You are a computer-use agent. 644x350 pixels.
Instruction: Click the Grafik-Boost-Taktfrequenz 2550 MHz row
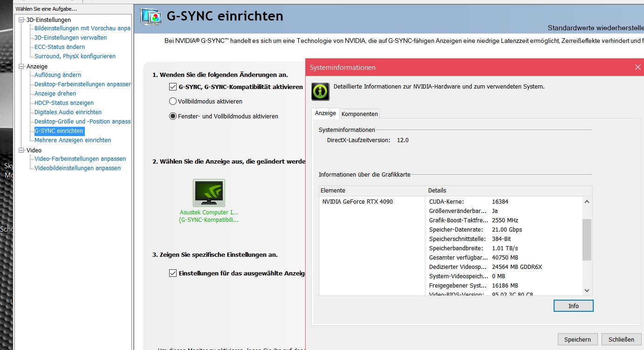pyautogui.click(x=505, y=220)
